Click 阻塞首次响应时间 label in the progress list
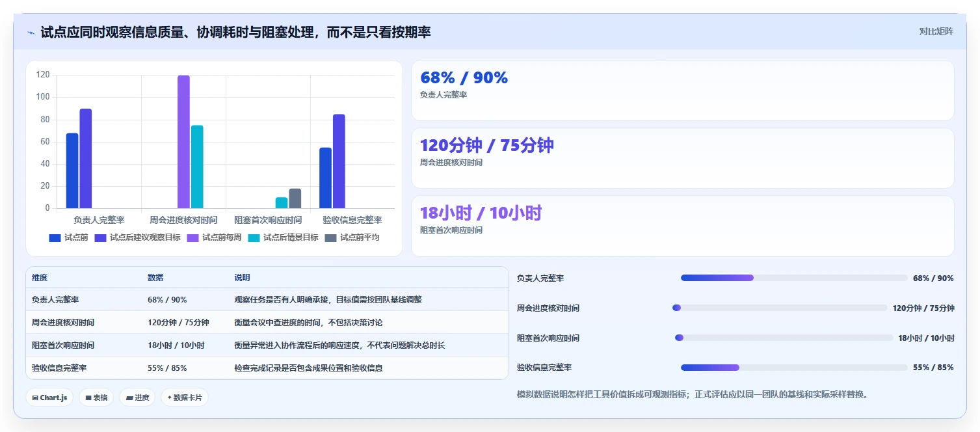980x432 pixels. point(548,338)
